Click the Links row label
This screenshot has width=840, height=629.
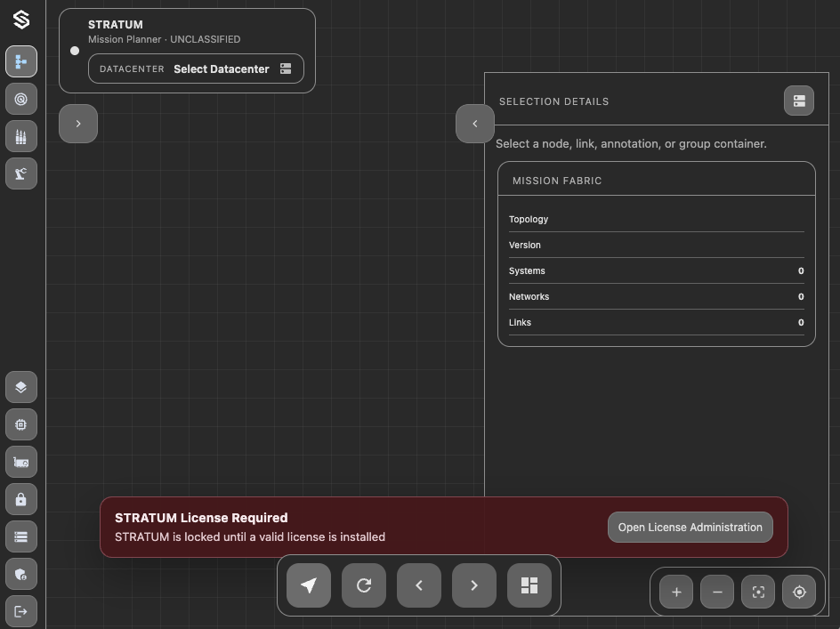520,323
